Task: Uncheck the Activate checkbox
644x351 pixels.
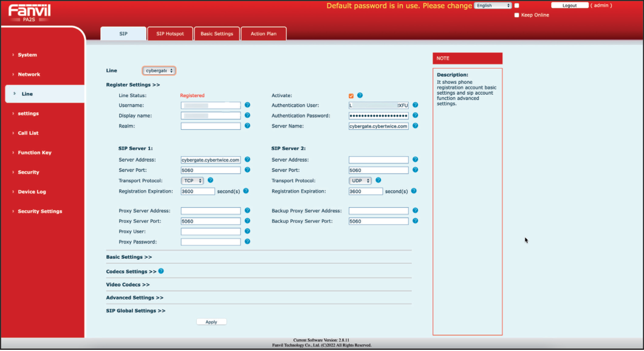Action: 351,96
